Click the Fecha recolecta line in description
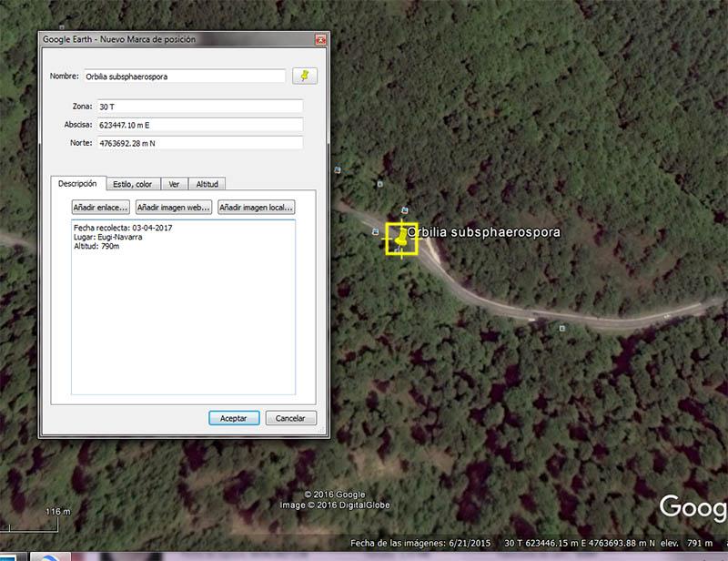The width and height of the screenshot is (728, 561). tap(123, 228)
